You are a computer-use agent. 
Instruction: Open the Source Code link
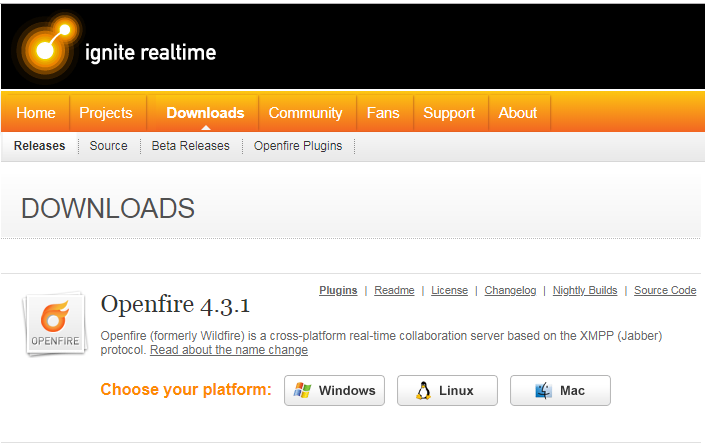[665, 291]
